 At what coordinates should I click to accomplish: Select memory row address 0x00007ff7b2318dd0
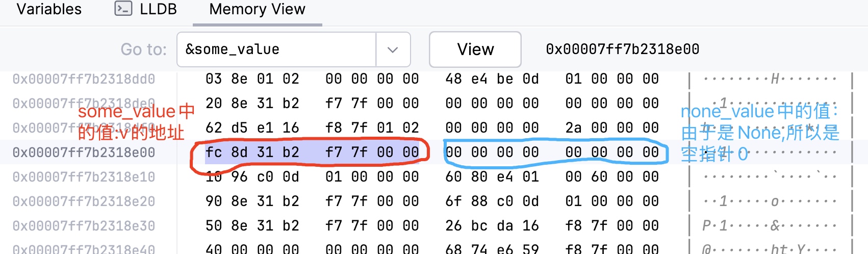(84, 79)
